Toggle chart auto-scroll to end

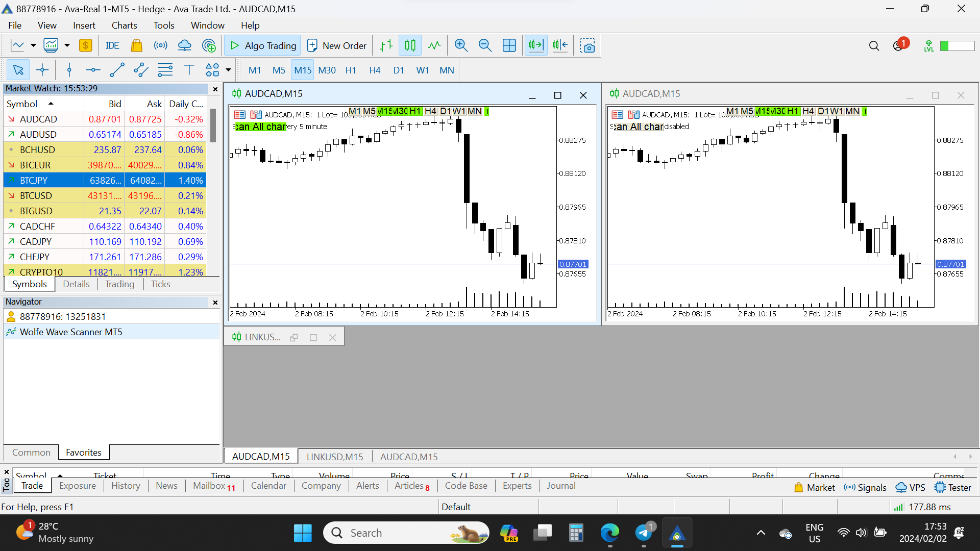tap(535, 45)
